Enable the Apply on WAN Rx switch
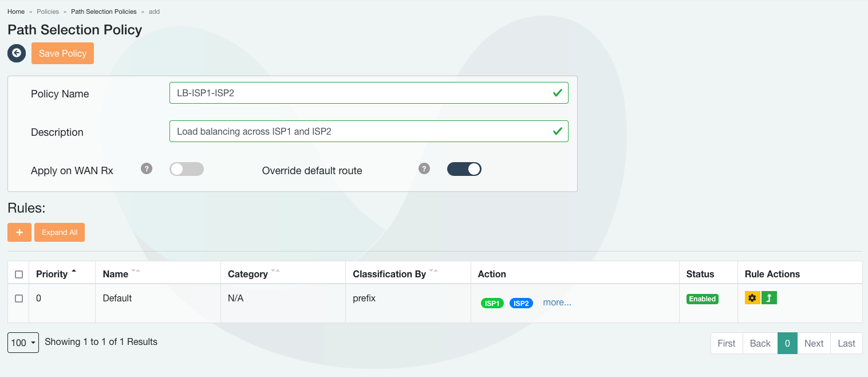The width and height of the screenshot is (868, 377). click(x=187, y=169)
